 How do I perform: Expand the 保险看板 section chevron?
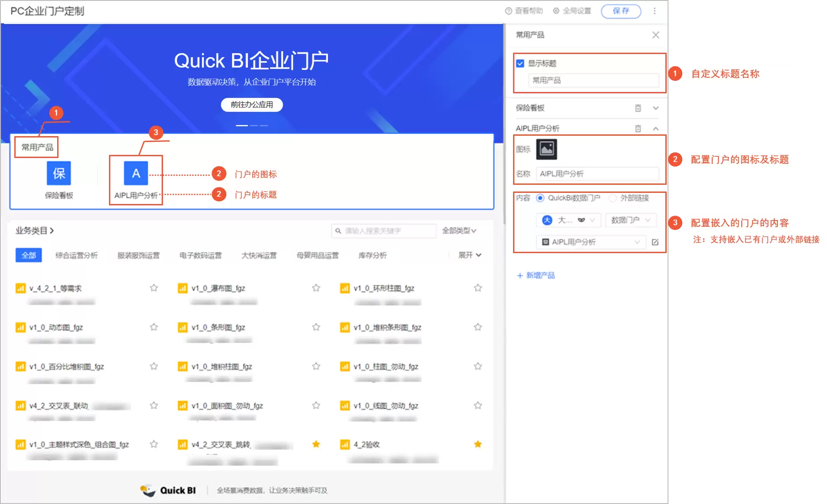click(x=656, y=108)
